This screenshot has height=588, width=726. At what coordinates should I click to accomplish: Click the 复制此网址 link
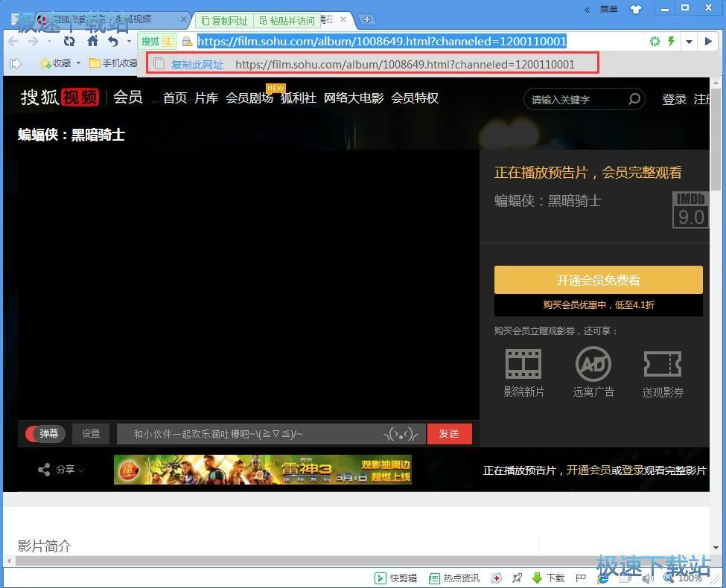coord(197,65)
